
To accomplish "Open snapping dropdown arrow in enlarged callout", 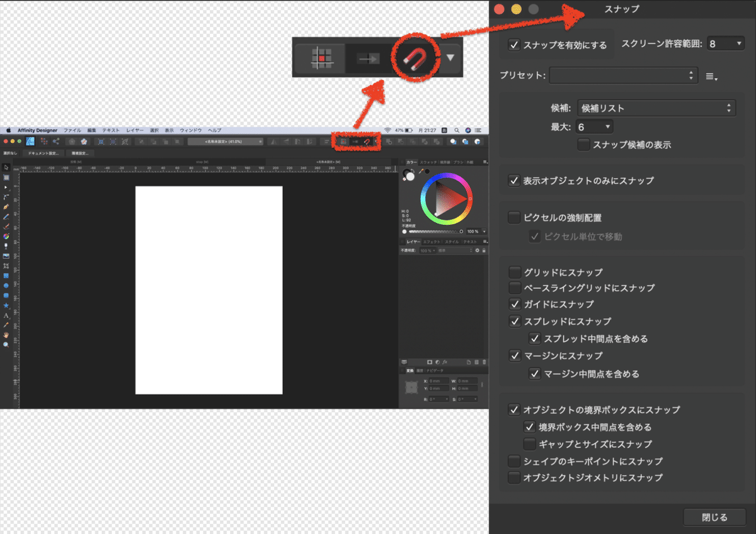I will (x=450, y=58).
